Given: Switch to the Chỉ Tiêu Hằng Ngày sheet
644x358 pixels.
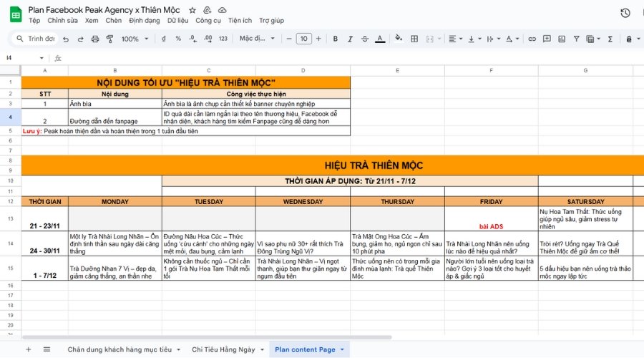Looking at the screenshot, I should pyautogui.click(x=223, y=349).
